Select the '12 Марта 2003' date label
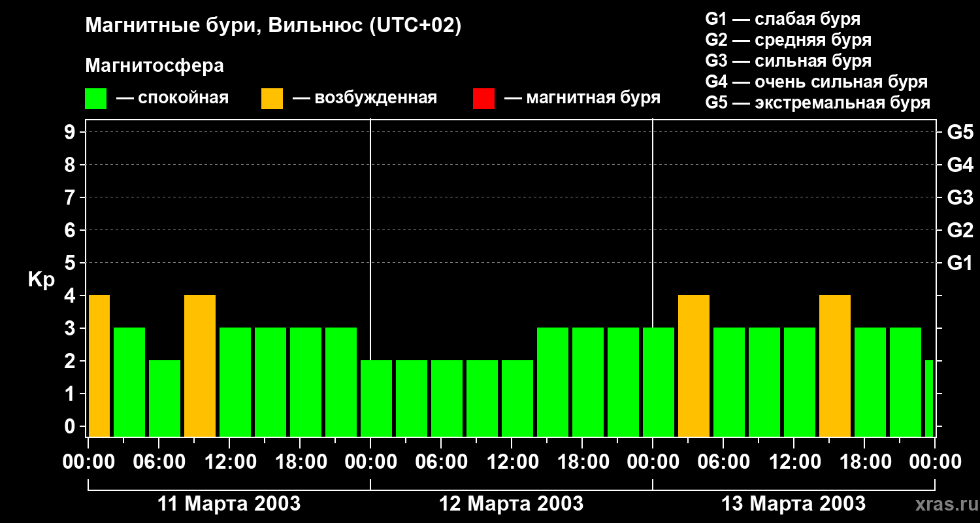Image resolution: width=980 pixels, height=523 pixels. pos(512,504)
